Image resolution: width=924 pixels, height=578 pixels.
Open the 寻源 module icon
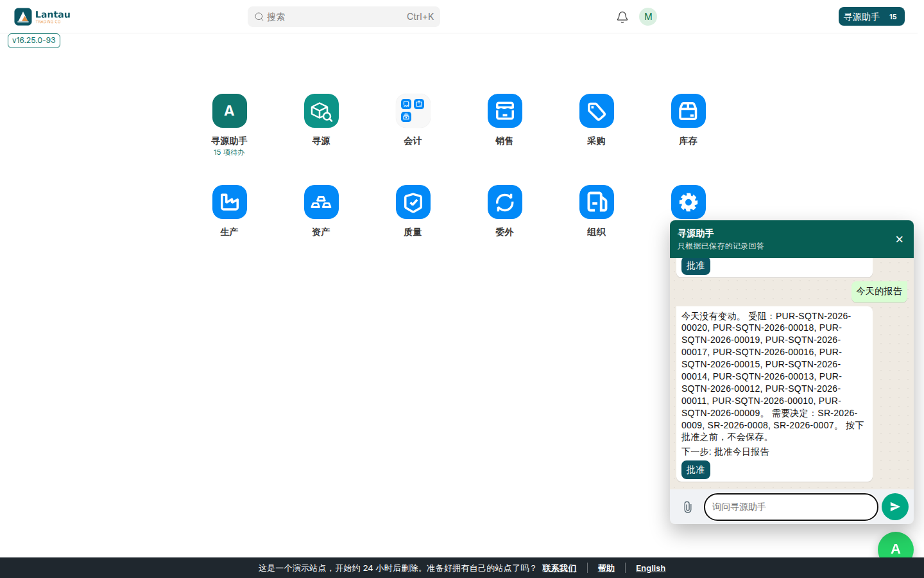click(x=321, y=111)
